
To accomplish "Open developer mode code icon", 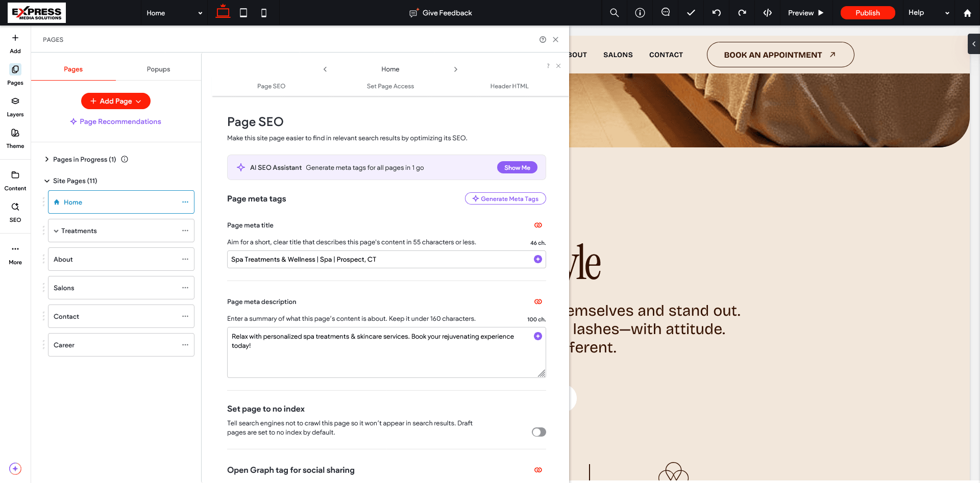I will click(767, 13).
